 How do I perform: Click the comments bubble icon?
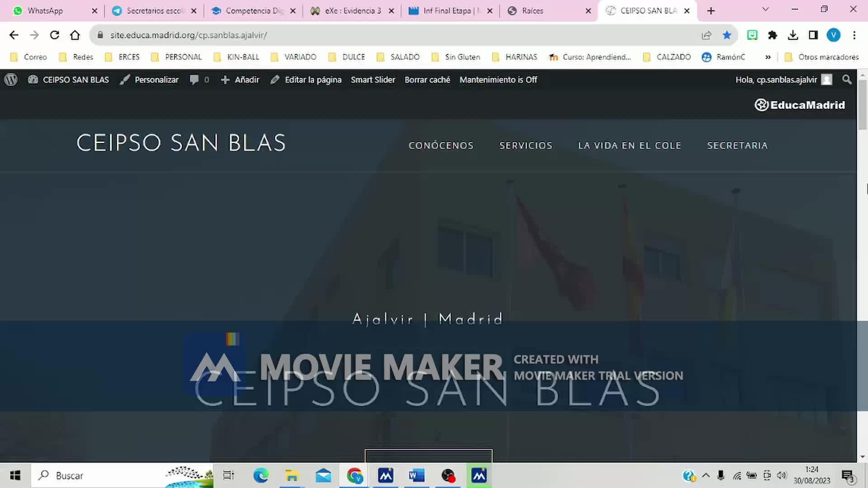click(x=194, y=80)
